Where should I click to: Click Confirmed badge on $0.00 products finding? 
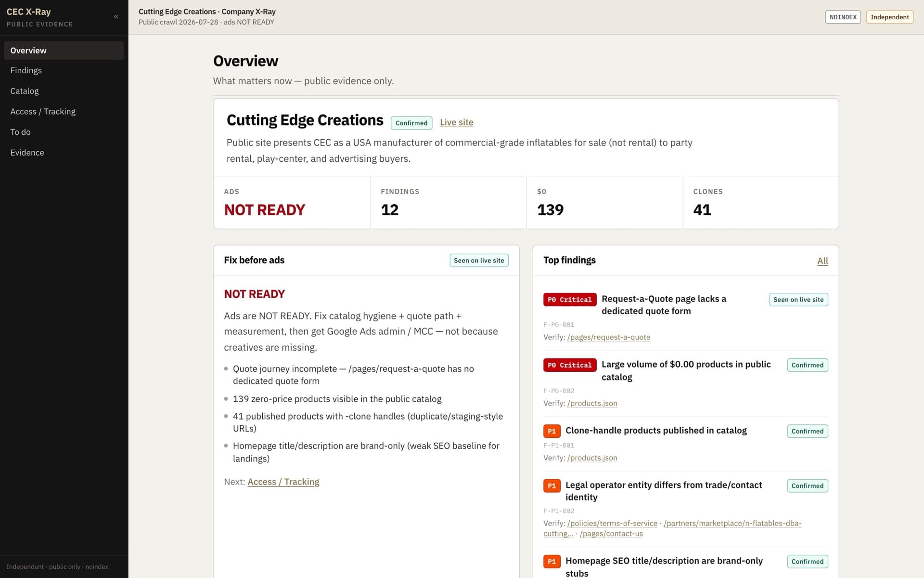click(x=808, y=365)
